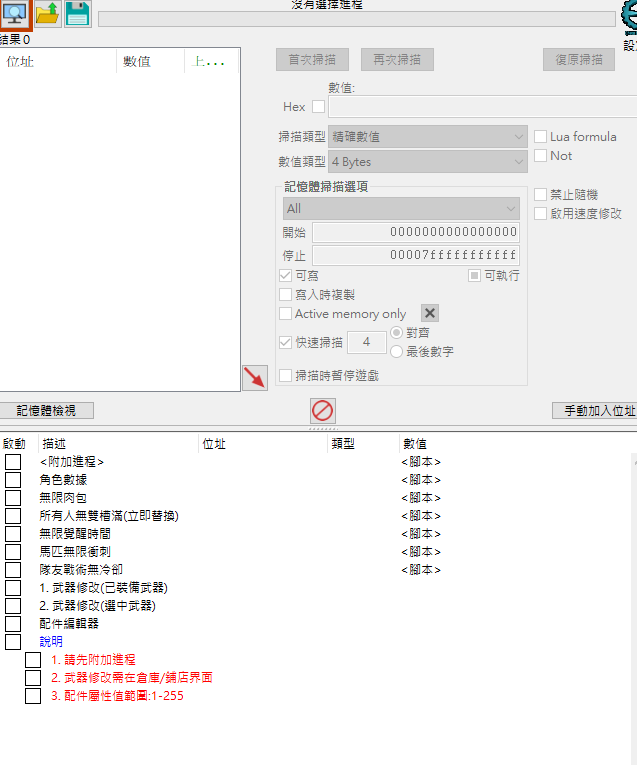Screen dimensions: 637x765
Task: Toggle the 1. 請先附加進程 checkbox
Action: [x=33, y=660]
